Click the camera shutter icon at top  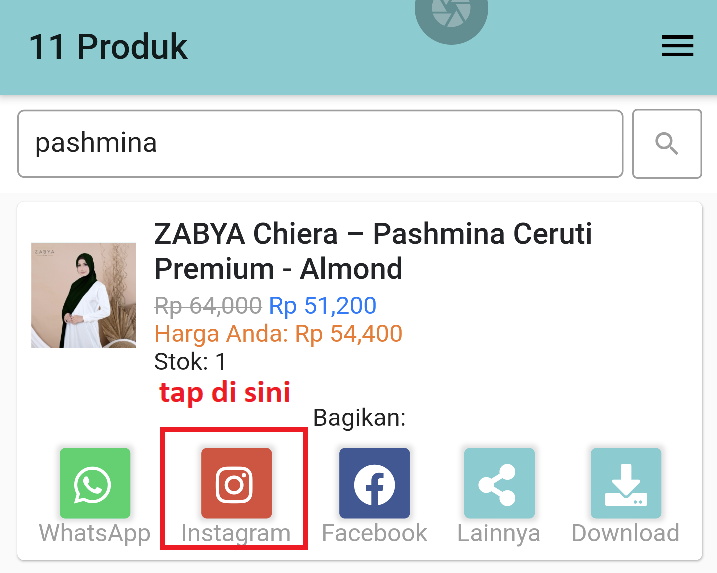451,16
